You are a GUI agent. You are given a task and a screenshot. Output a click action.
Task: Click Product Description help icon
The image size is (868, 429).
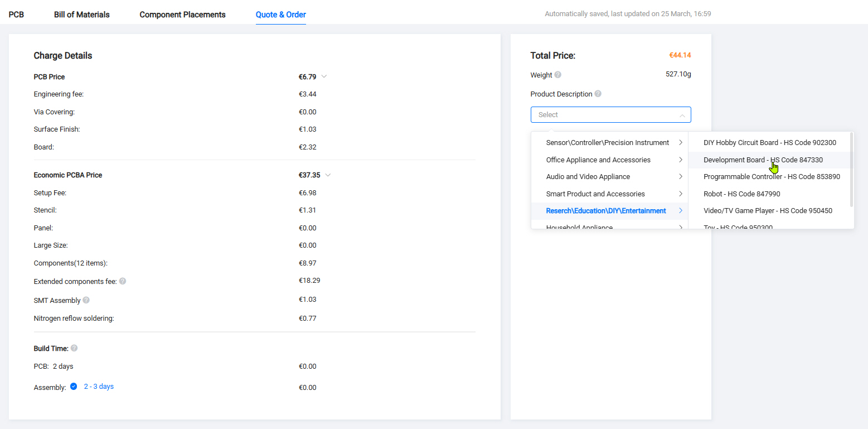(x=598, y=94)
